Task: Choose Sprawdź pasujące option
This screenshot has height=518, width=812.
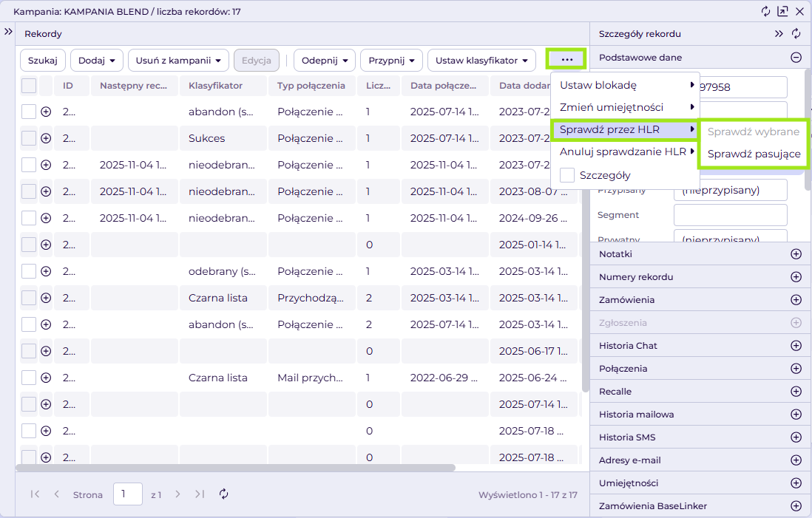Action: click(754, 154)
